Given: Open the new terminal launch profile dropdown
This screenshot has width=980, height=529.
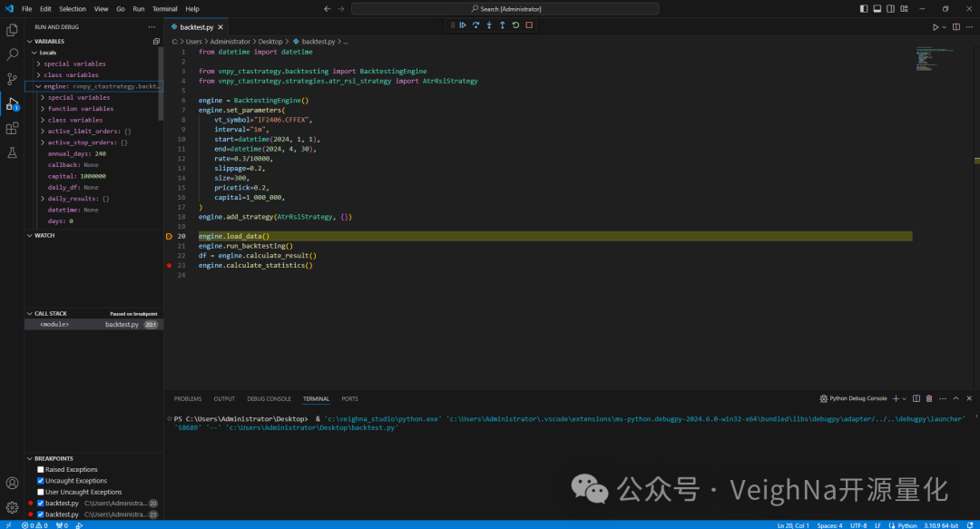Looking at the screenshot, I should click(905, 398).
